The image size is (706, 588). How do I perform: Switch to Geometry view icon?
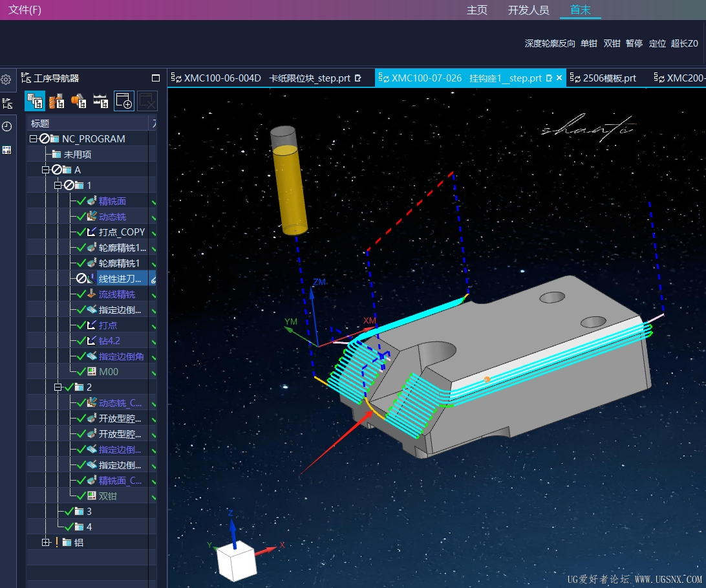78,101
